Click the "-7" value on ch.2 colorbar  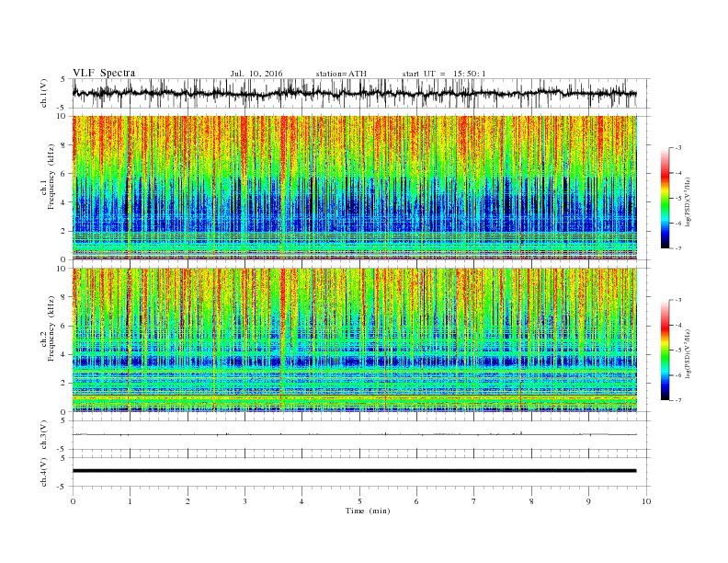point(678,400)
